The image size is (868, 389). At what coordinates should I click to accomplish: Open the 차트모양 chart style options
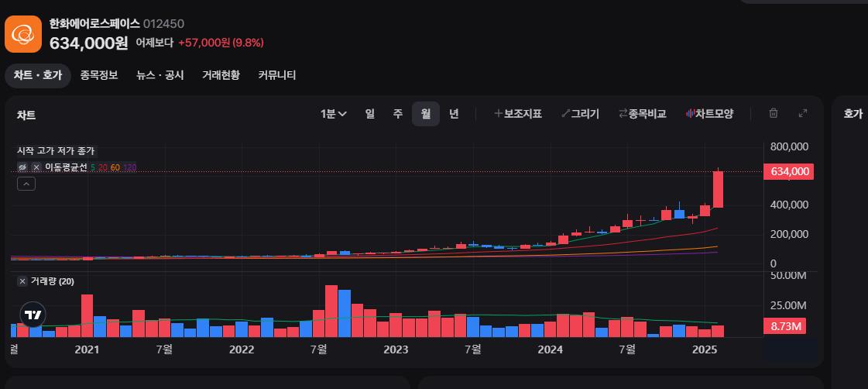click(x=709, y=114)
